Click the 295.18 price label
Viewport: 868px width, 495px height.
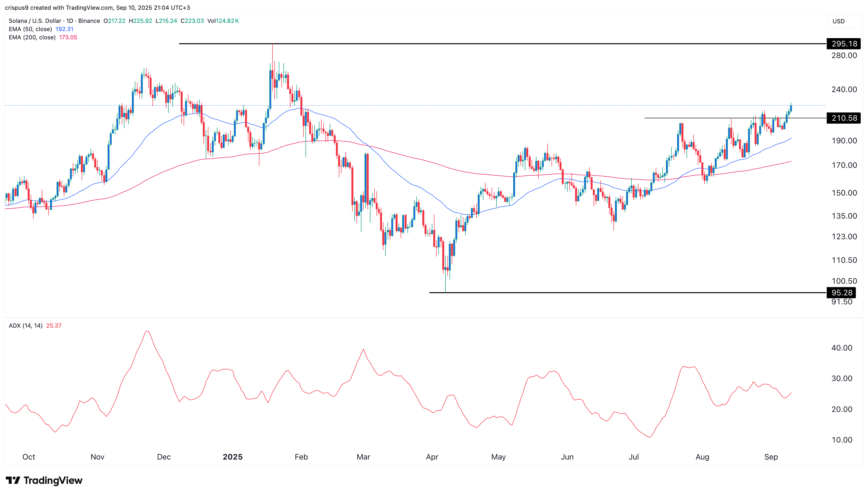(844, 43)
